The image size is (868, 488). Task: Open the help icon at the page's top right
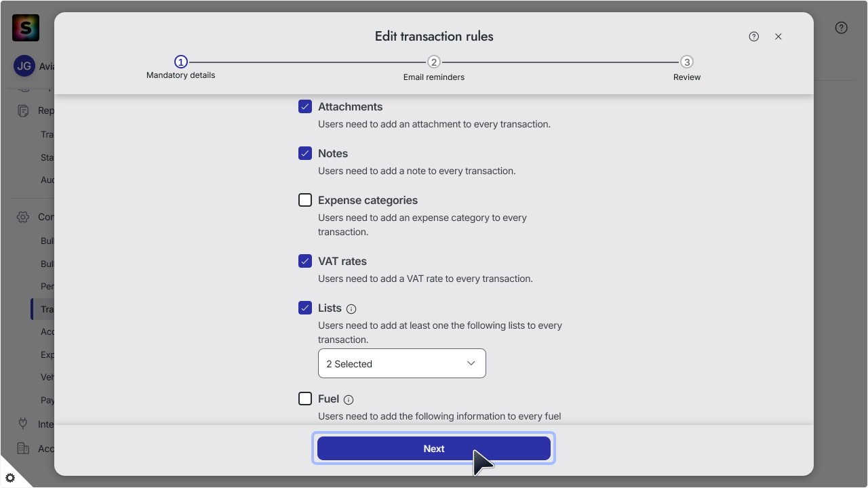point(842,28)
